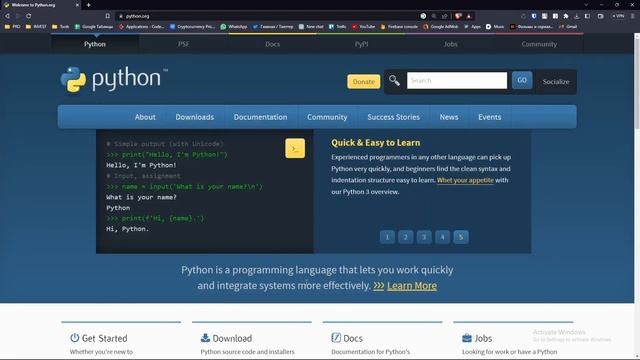
Task: Open the Tools bookmarks folder
Action: point(60,27)
